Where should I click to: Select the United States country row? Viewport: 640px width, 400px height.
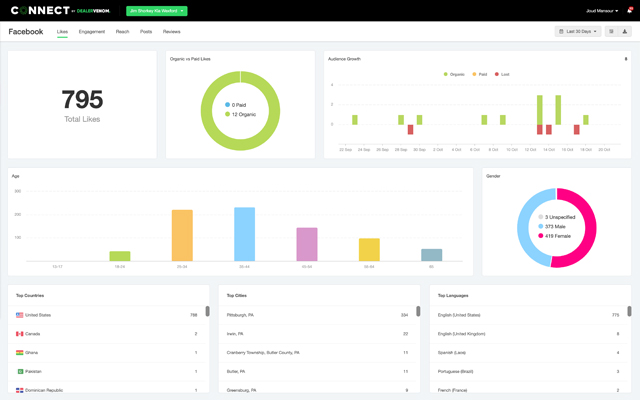[107, 315]
